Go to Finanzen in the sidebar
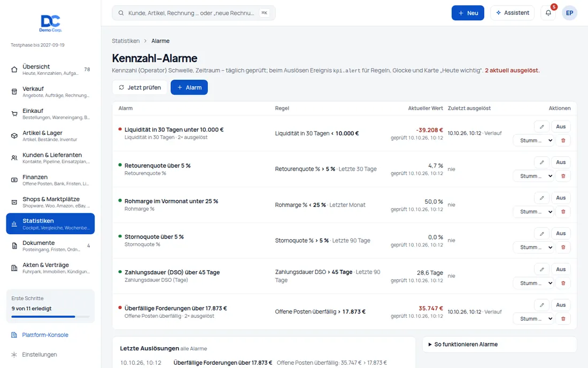Screen dimensions: 588x368 [50, 180]
